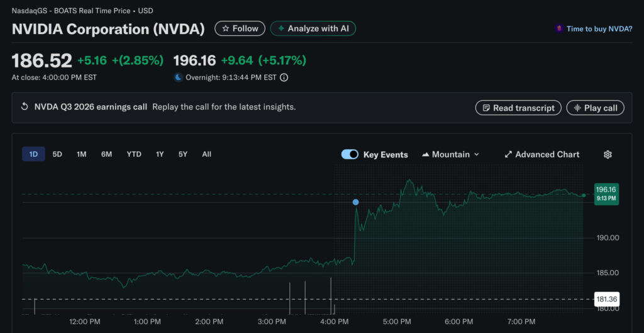Image resolution: width=644 pixels, height=333 pixels.
Task: Click the earnings call replay icon
Action: click(25, 107)
